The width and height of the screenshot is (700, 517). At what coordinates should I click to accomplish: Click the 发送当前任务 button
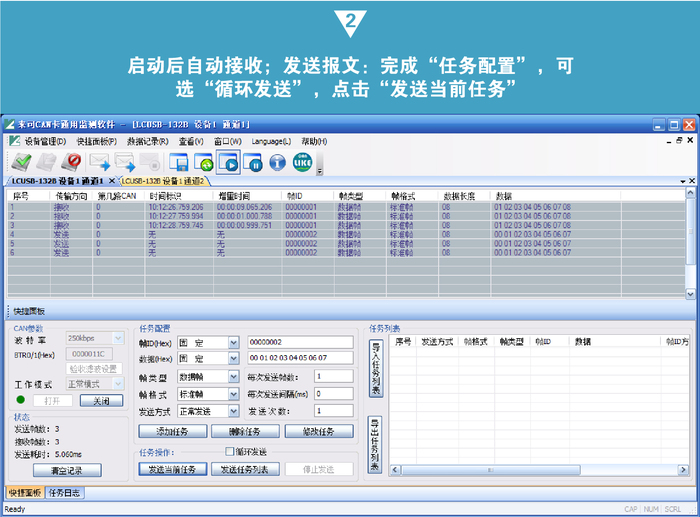pyautogui.click(x=173, y=469)
